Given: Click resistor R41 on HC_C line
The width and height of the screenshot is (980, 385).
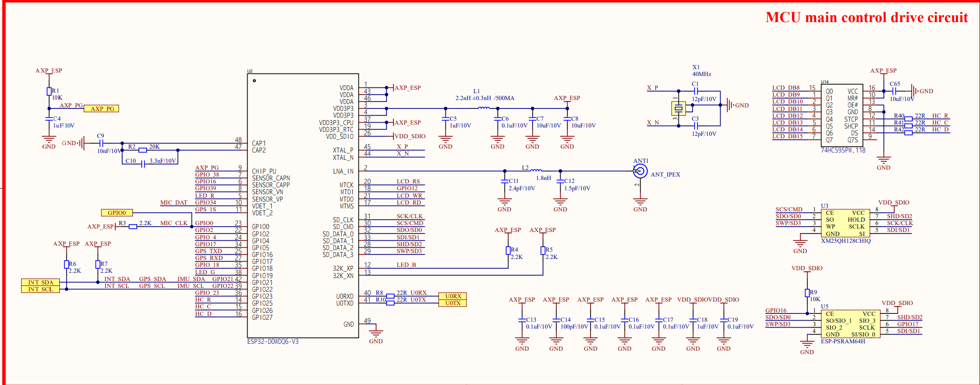Looking at the screenshot, I should tap(908, 126).
